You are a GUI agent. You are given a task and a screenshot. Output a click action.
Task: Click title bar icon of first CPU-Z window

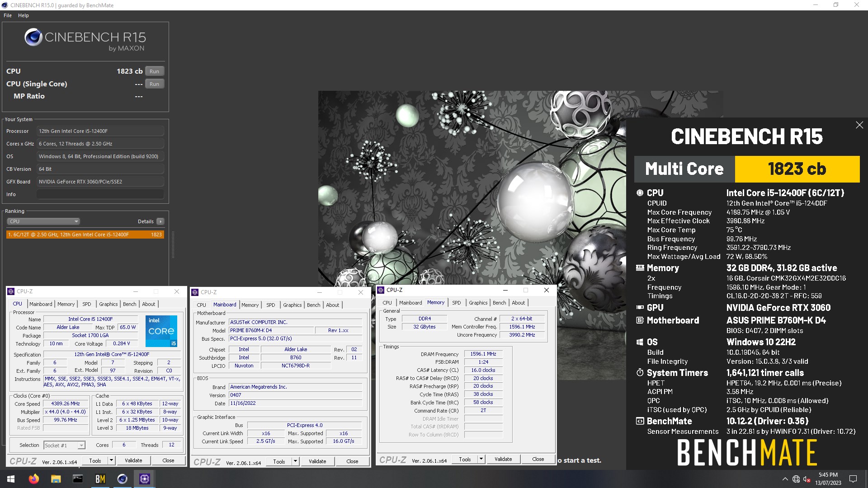[x=11, y=291]
